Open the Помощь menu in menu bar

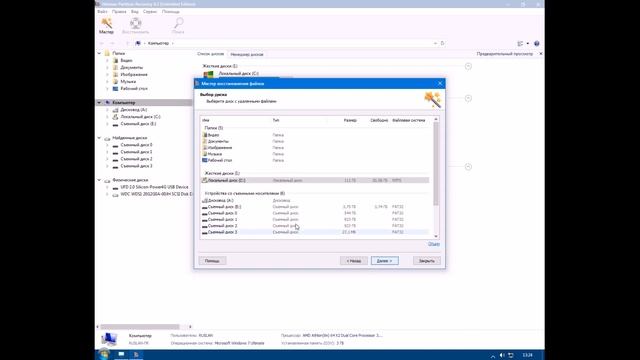(x=171, y=12)
